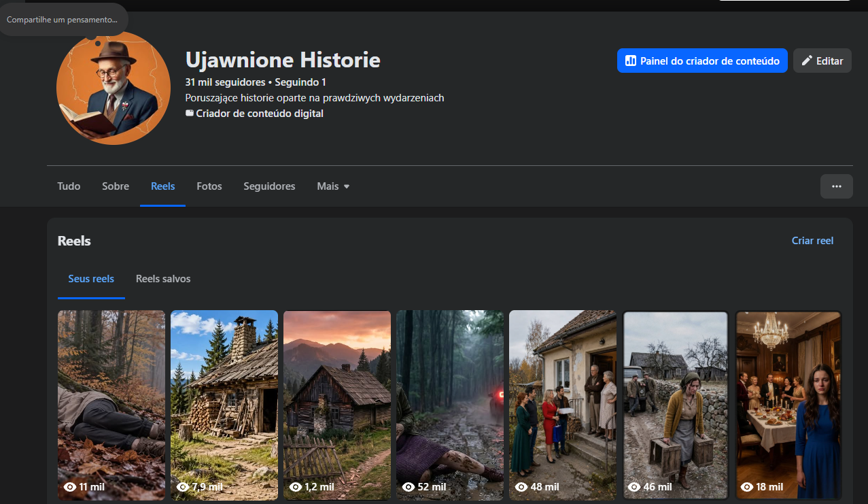Open the reel with 1,2 mil views
This screenshot has height=504, width=868.
click(337, 405)
